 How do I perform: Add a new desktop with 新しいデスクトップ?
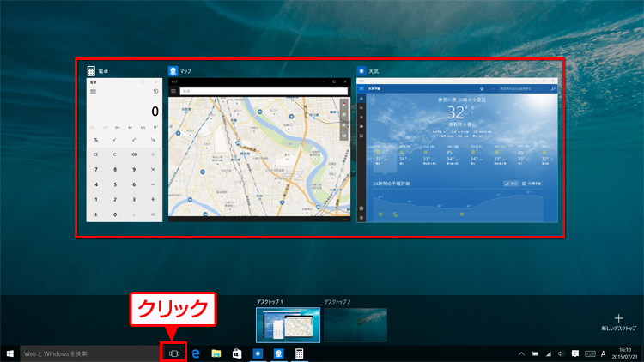point(618,321)
